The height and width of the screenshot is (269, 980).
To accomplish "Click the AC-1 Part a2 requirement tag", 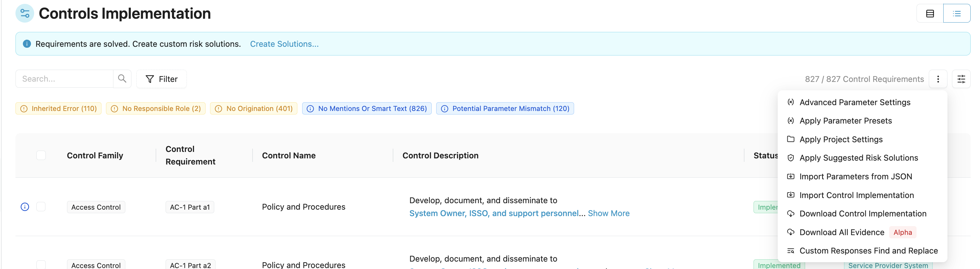I will coord(190,265).
